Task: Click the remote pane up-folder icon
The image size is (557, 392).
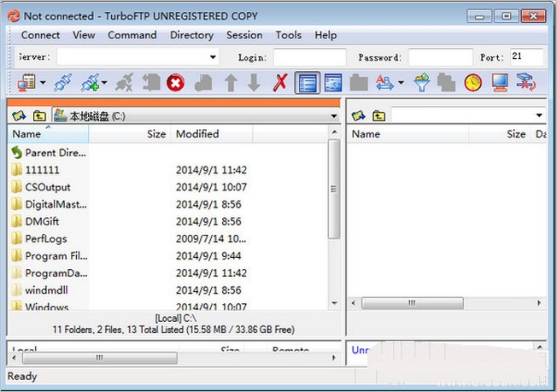Action: click(x=379, y=115)
